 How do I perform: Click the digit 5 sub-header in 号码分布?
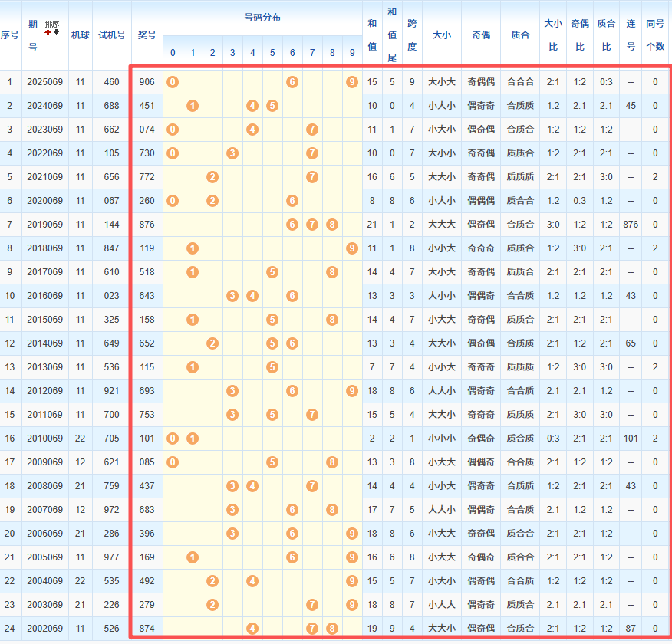272,53
